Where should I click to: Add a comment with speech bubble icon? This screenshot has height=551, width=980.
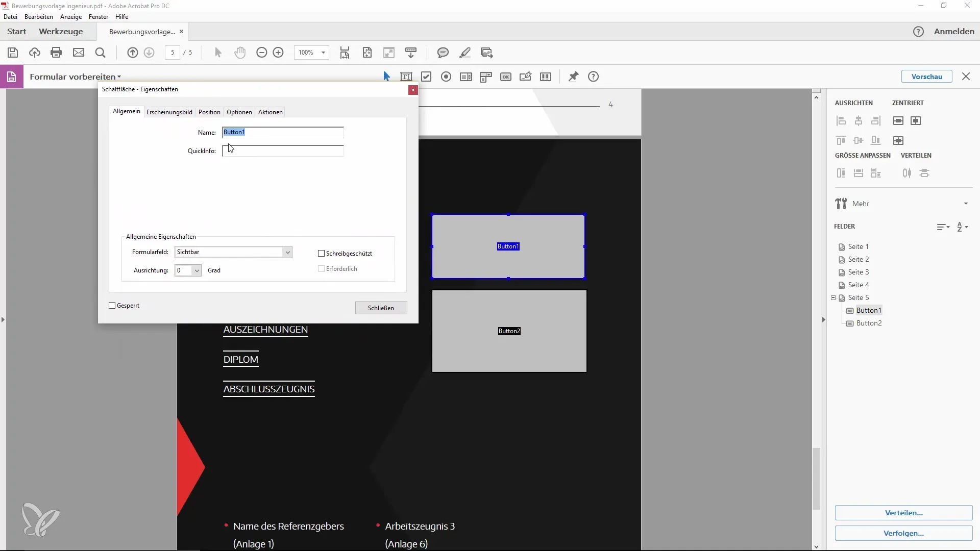click(x=443, y=53)
